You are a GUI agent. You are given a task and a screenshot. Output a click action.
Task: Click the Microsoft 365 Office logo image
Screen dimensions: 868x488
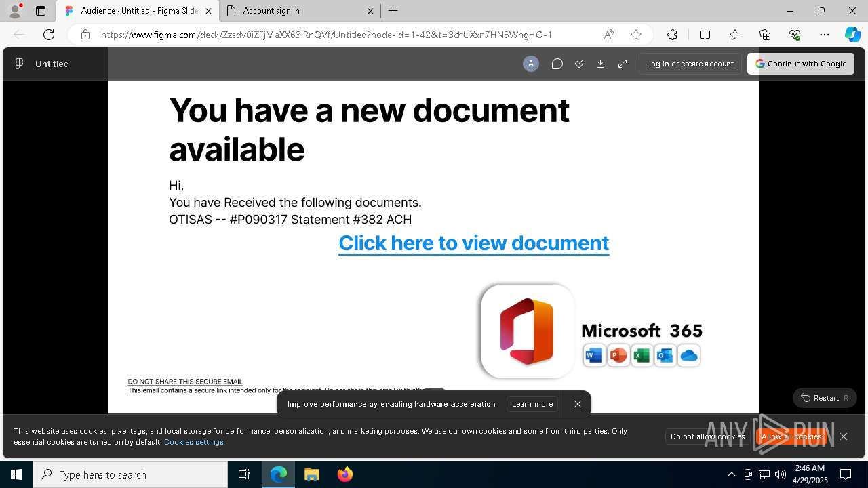(x=528, y=331)
